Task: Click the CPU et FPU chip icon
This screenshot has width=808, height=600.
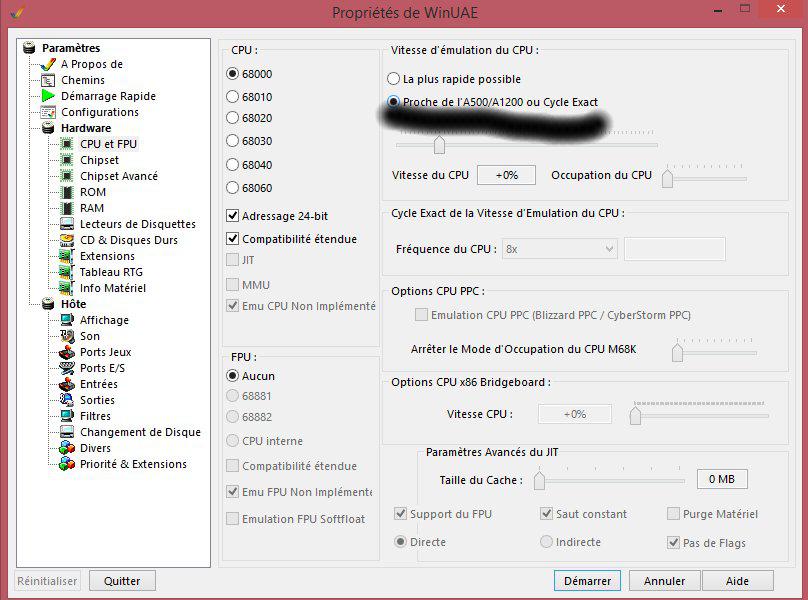Action: click(67, 144)
